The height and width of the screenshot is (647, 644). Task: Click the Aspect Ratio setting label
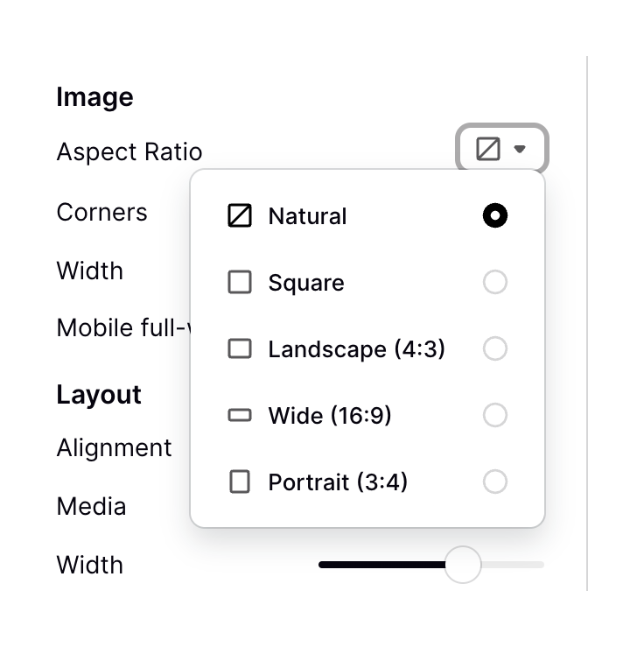(x=129, y=151)
